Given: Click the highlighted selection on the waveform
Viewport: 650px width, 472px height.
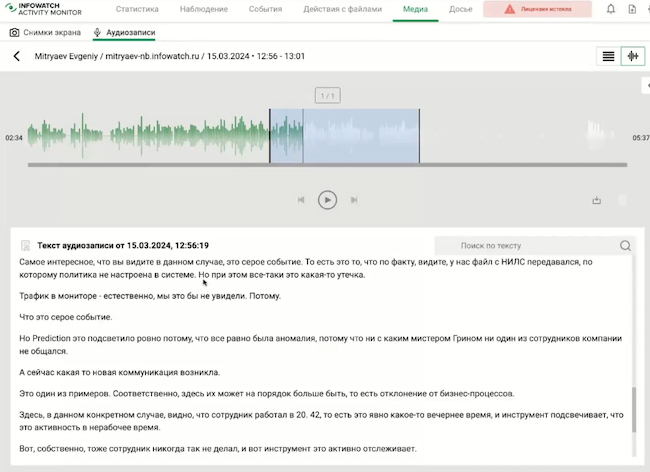Looking at the screenshot, I should tap(344, 136).
